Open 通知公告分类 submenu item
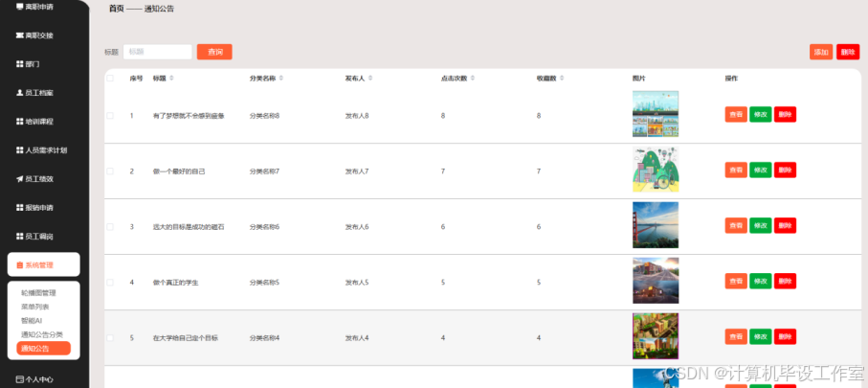This screenshot has height=388, width=868. pos(42,334)
